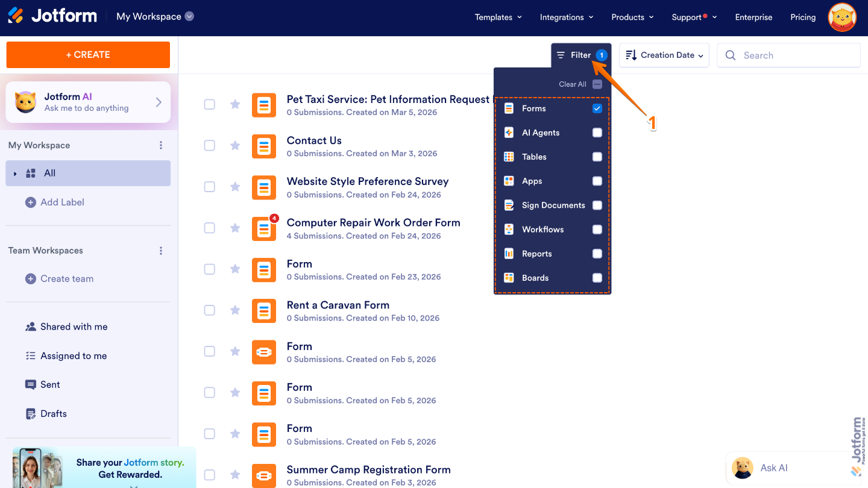Star the Contact Us form
Image resolution: width=868 pixels, height=488 pixels.
234,145
